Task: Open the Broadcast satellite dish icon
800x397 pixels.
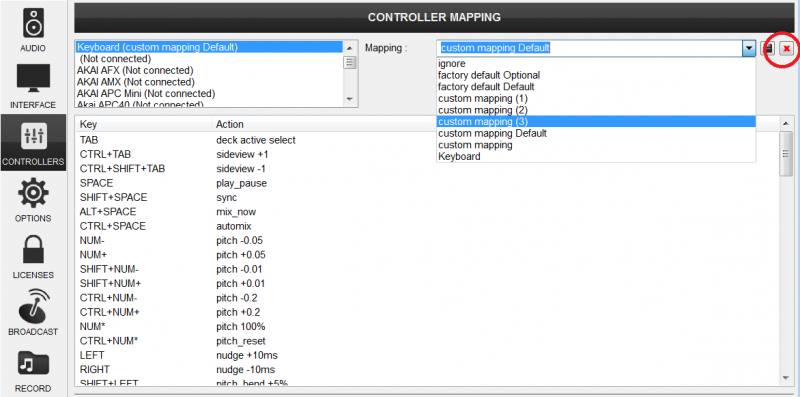Action: [x=33, y=306]
